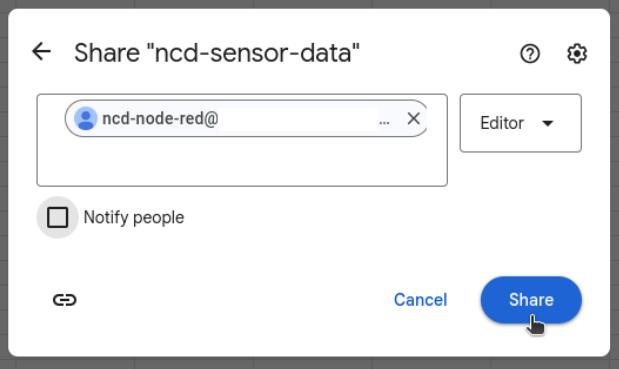
Task: Copy link using the chain icon
Action: pyautogui.click(x=65, y=300)
